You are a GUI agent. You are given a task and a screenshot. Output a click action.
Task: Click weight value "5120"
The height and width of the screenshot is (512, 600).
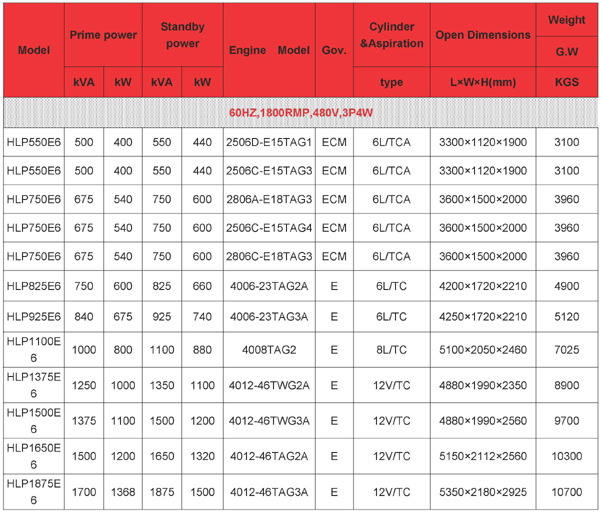click(x=567, y=316)
